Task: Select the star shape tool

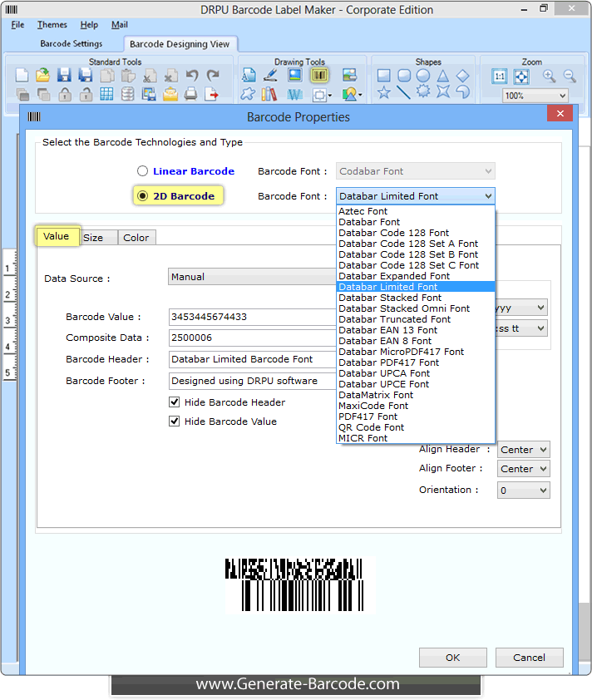Action: [383, 93]
